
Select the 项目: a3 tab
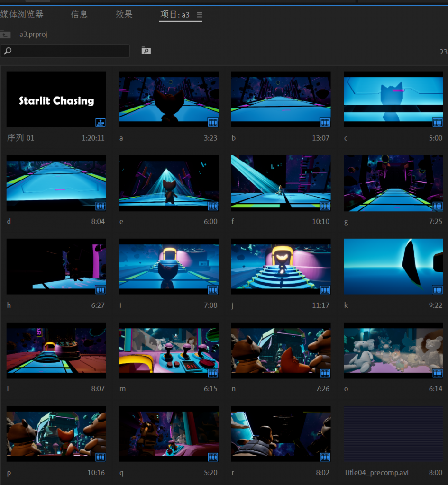[x=175, y=15]
